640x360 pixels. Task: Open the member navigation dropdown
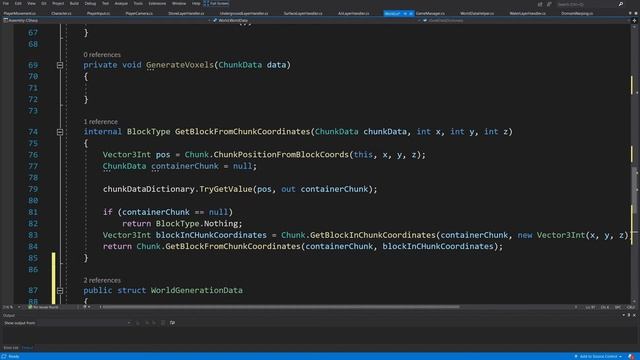click(x=526, y=20)
